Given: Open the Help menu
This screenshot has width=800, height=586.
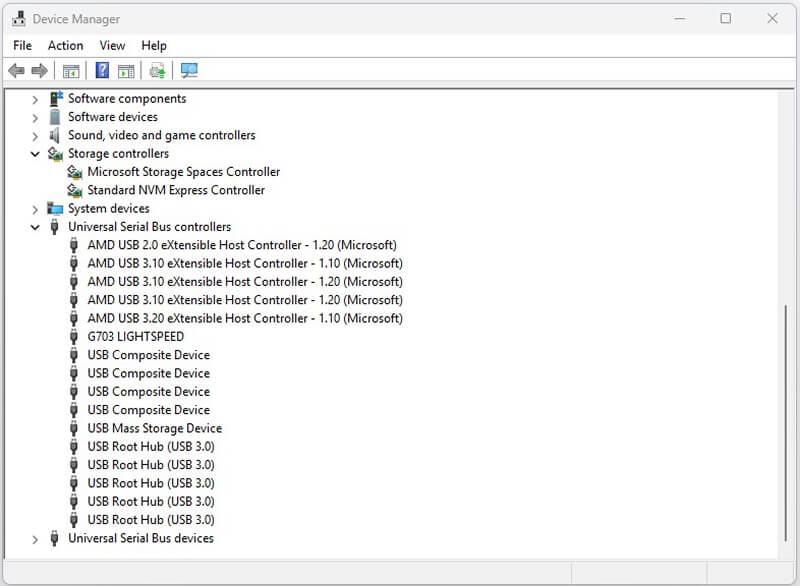Looking at the screenshot, I should pyautogui.click(x=154, y=45).
